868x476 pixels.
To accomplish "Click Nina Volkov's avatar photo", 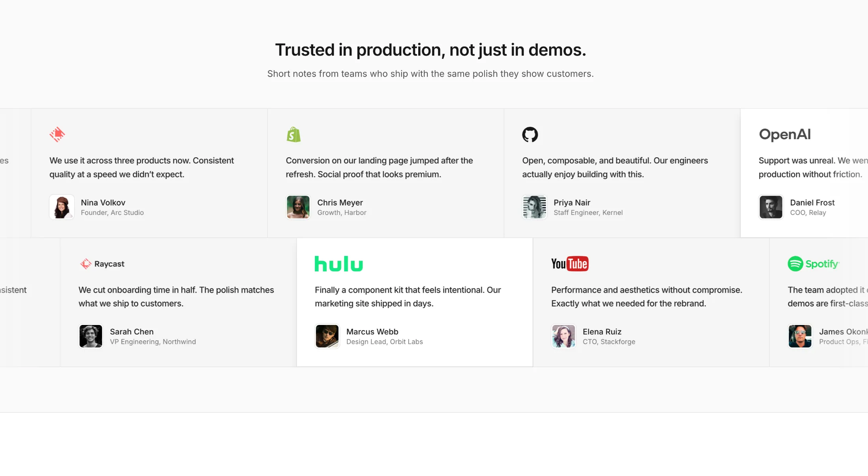I will click(x=62, y=207).
